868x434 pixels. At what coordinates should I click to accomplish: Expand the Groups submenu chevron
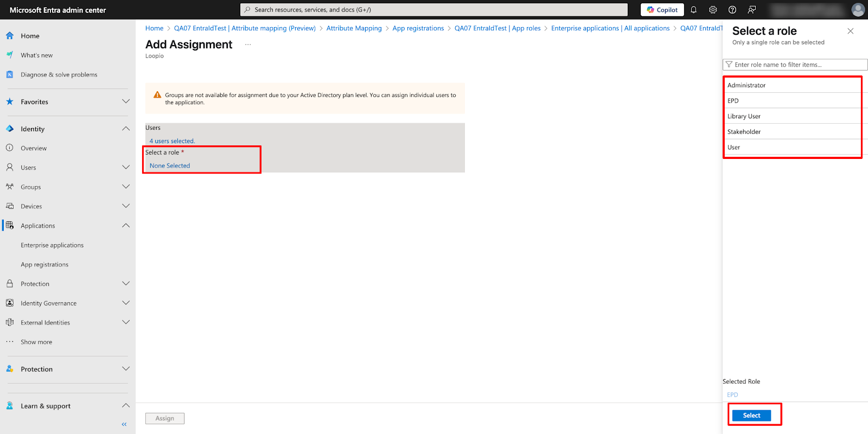(126, 187)
